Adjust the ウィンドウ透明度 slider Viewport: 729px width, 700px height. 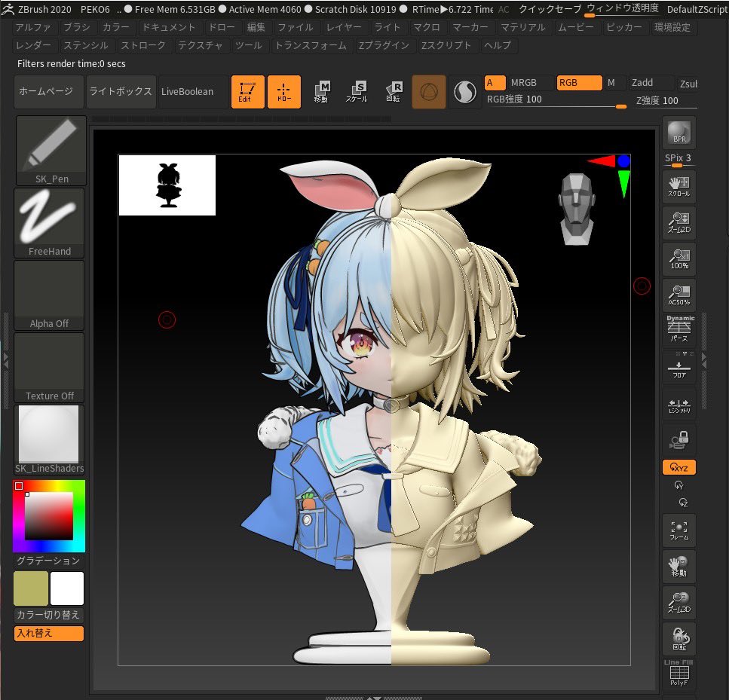[623, 9]
